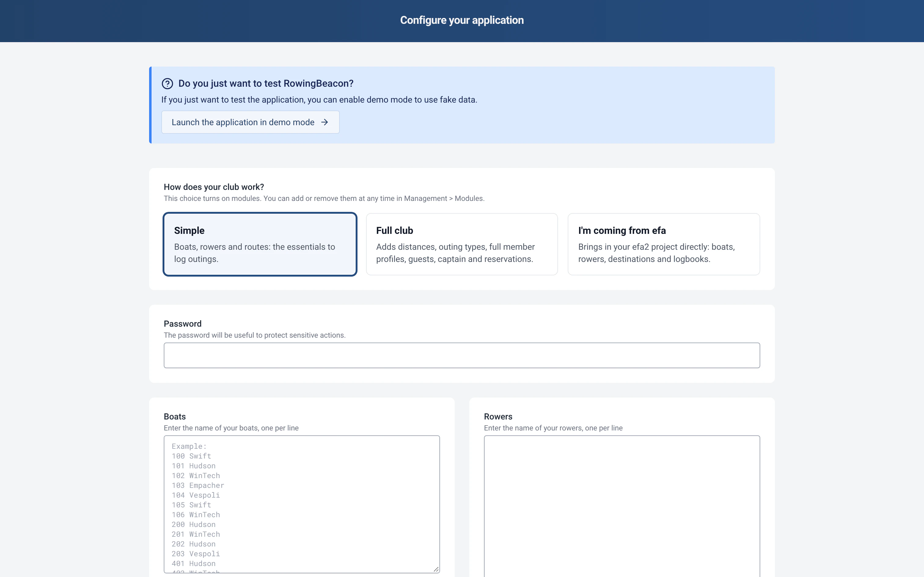Click the question mark help icon
This screenshot has width=924, height=577.
coord(167,84)
